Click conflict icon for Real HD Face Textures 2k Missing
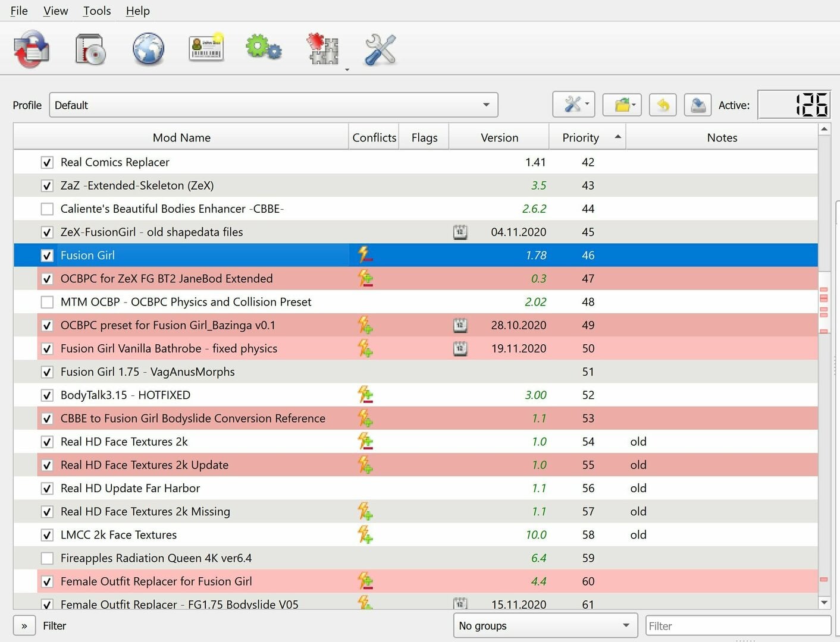 (365, 511)
